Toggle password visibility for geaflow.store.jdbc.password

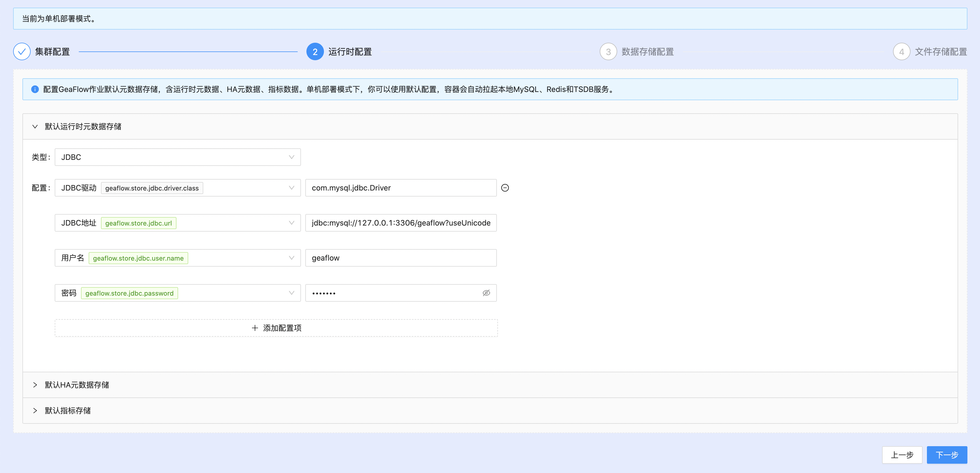tap(487, 293)
